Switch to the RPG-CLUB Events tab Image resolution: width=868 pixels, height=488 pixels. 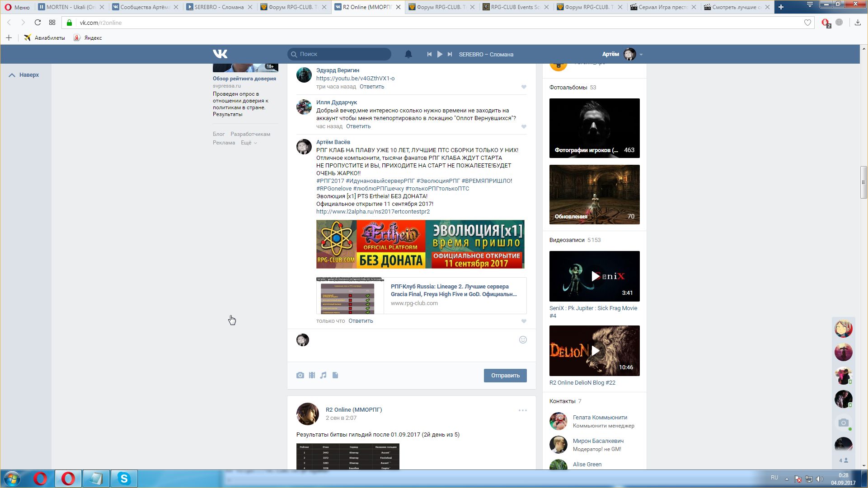pos(516,7)
